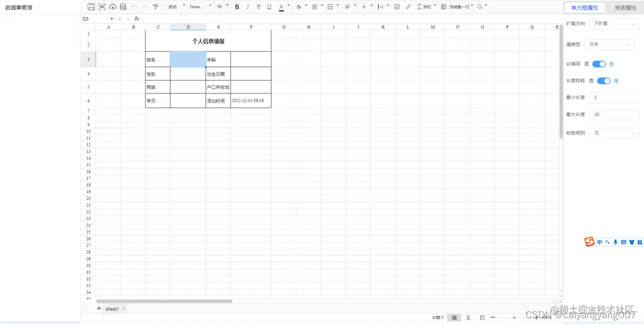Apply the font color A icon

(x=281, y=7)
